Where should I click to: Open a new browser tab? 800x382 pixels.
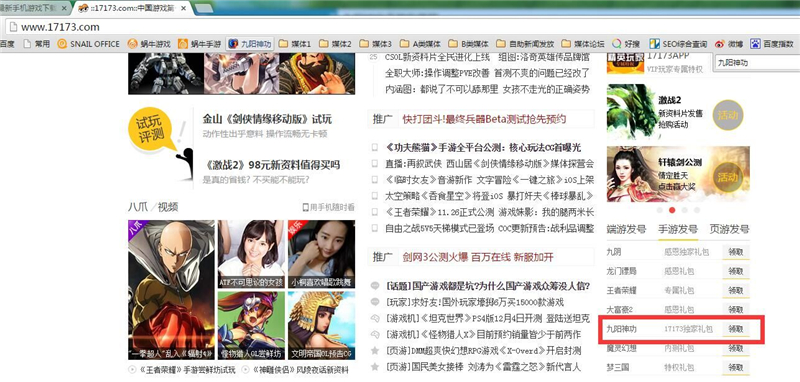click(204, 9)
